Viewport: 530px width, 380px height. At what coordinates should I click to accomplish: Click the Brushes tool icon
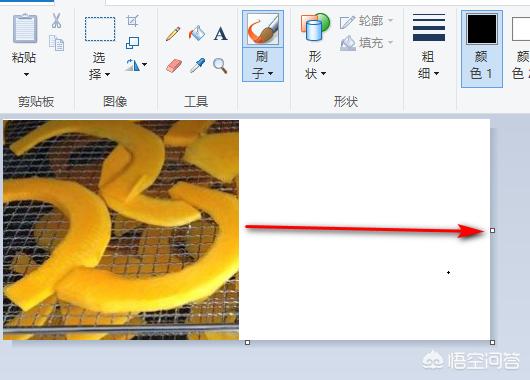click(x=263, y=29)
